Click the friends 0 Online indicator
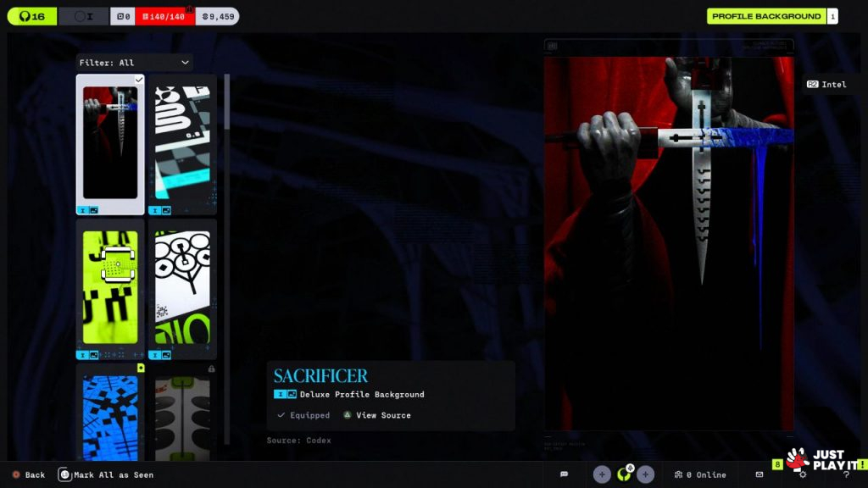The width and height of the screenshot is (868, 488). pyautogui.click(x=699, y=474)
